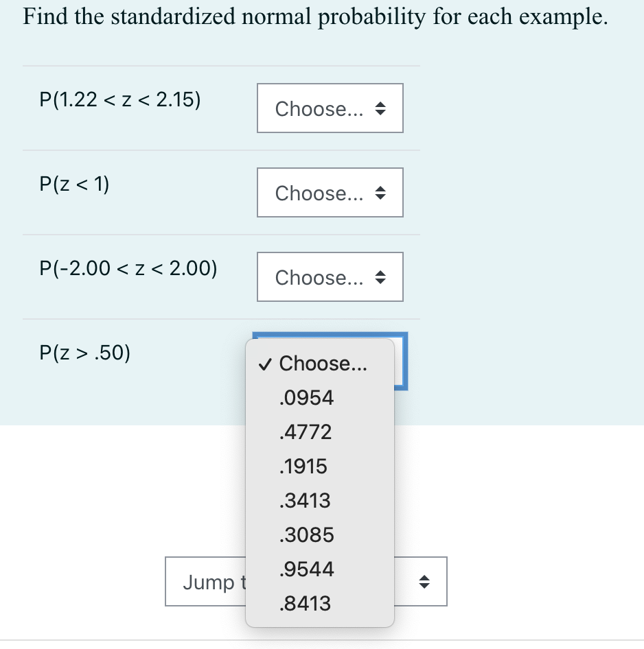
Task: Choose the .8413 answer from the menu
Action: (x=306, y=604)
